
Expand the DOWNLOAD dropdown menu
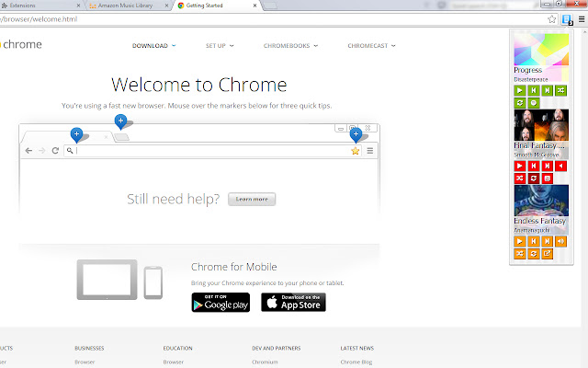pos(154,46)
